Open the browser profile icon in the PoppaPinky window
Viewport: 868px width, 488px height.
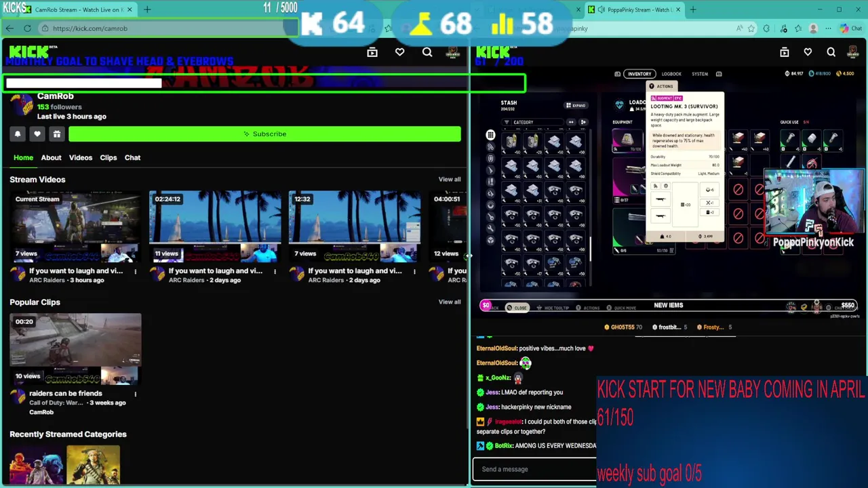[x=813, y=28]
